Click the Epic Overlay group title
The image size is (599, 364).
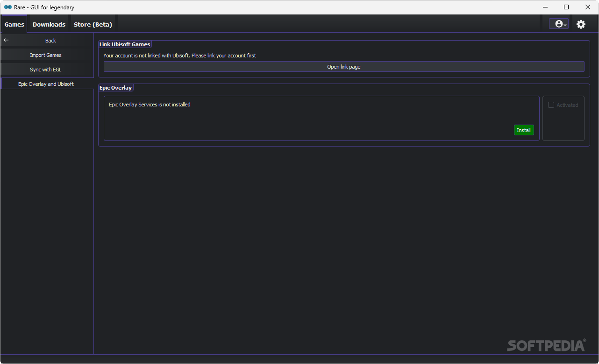point(116,88)
